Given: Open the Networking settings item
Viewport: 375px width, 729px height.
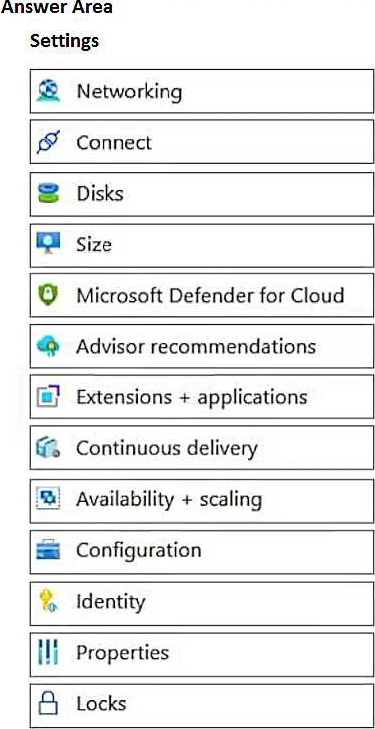Looking at the screenshot, I should 202,91.
